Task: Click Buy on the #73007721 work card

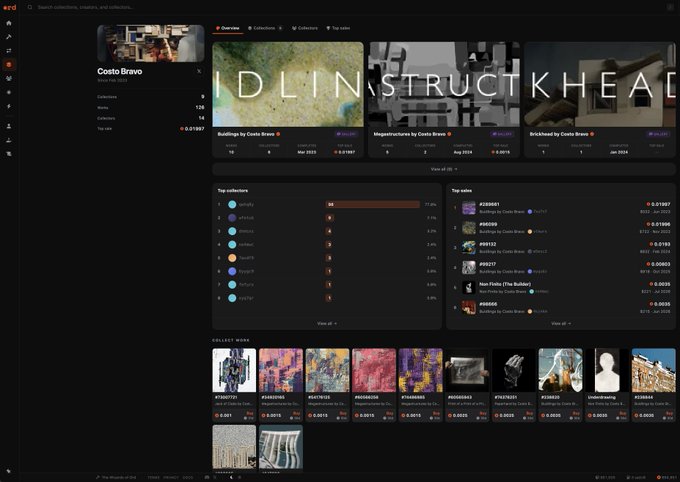Action: point(250,413)
